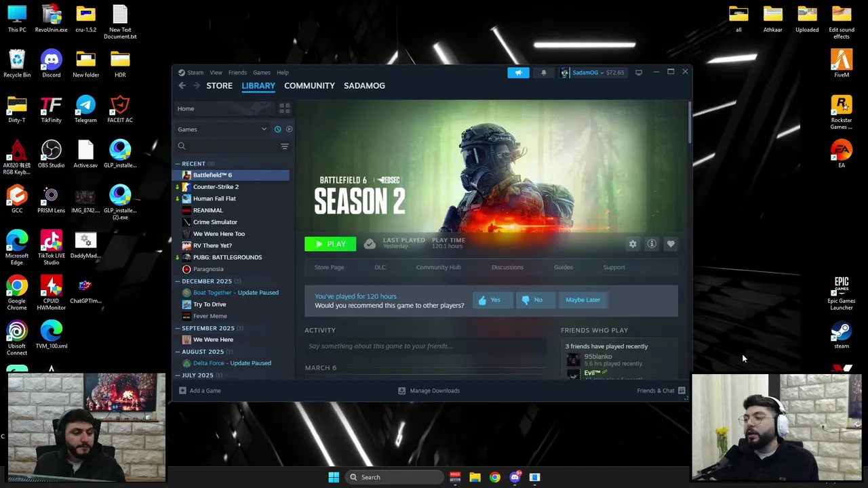Click the Maybe Later button

pyautogui.click(x=583, y=300)
